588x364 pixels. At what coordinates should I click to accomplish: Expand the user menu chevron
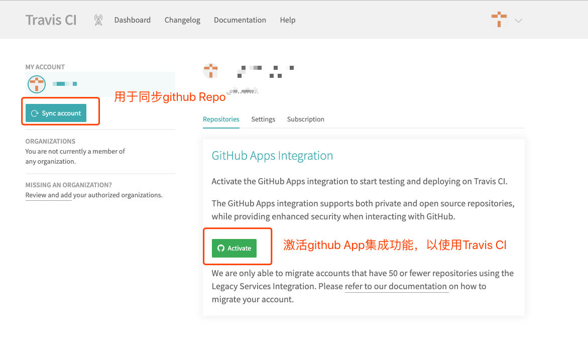point(519,21)
